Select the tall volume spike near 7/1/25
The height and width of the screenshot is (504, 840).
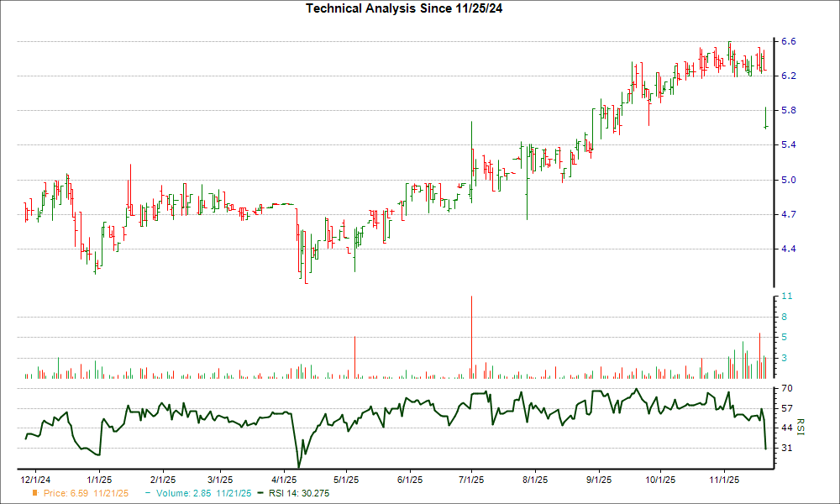[470, 336]
